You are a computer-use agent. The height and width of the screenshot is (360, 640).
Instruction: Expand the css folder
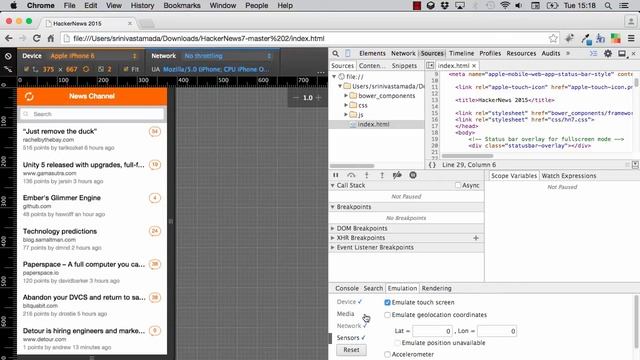(346, 105)
